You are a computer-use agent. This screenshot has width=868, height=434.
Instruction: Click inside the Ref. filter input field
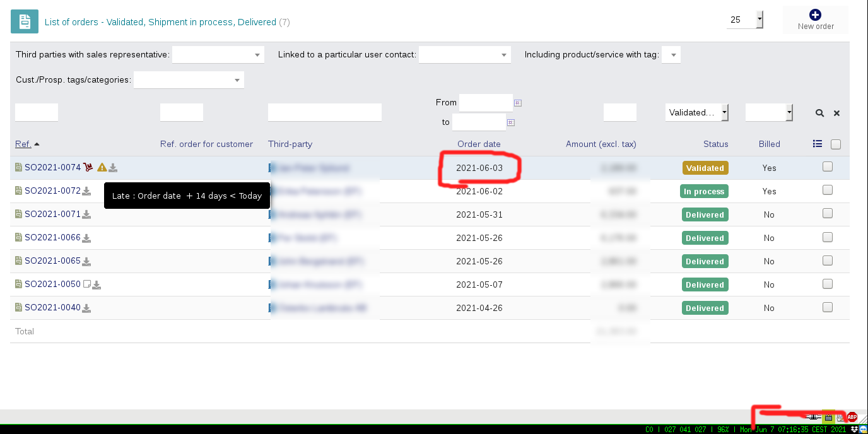click(36, 112)
